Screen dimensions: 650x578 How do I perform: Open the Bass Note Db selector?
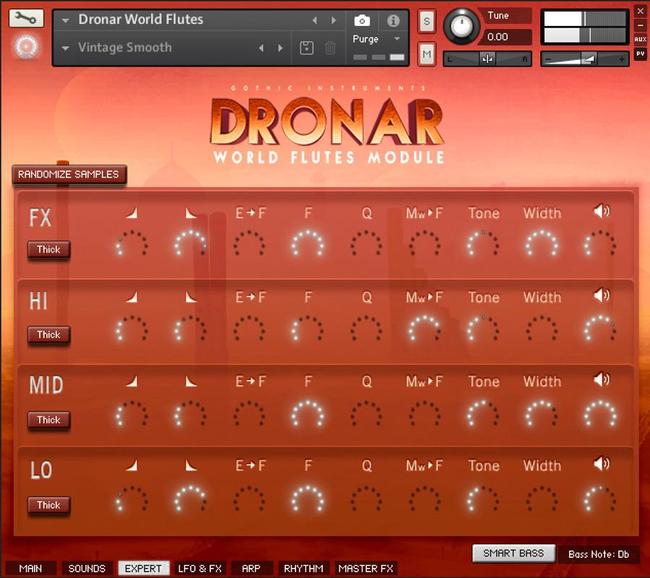tap(599, 554)
